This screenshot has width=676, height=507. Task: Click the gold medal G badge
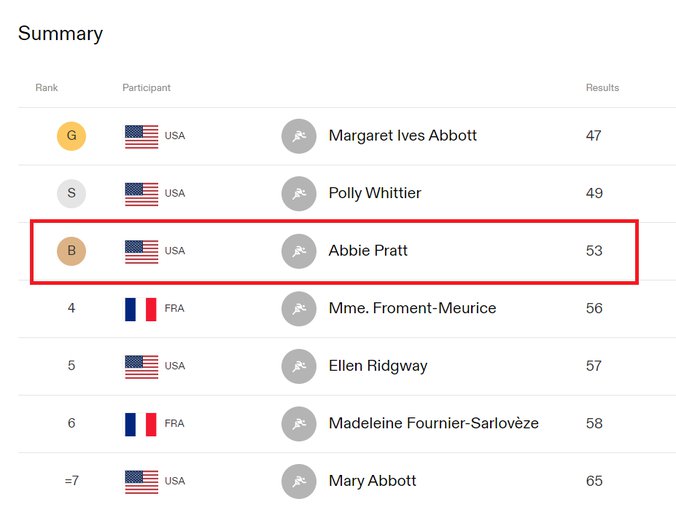[x=72, y=136]
